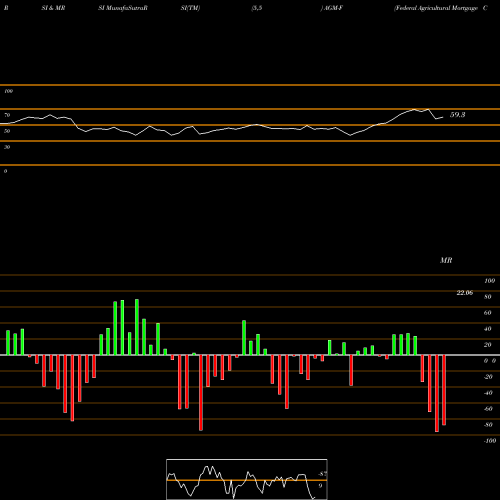Click the 'SI & MR' header text
500x500 pixels.
[x=53, y=8]
